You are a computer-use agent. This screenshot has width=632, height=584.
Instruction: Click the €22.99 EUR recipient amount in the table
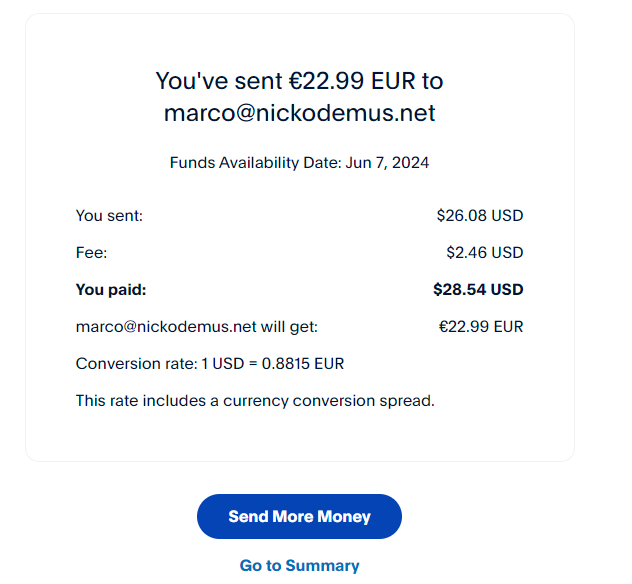coord(480,327)
